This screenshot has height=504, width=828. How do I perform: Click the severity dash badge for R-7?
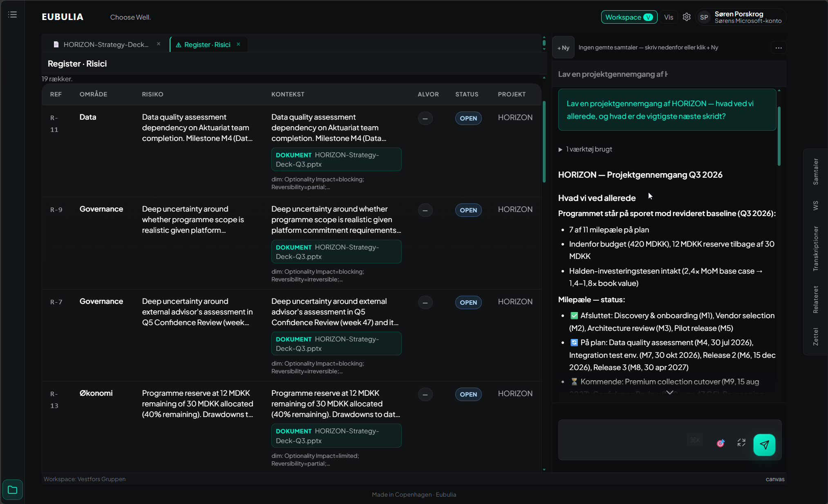[425, 303]
